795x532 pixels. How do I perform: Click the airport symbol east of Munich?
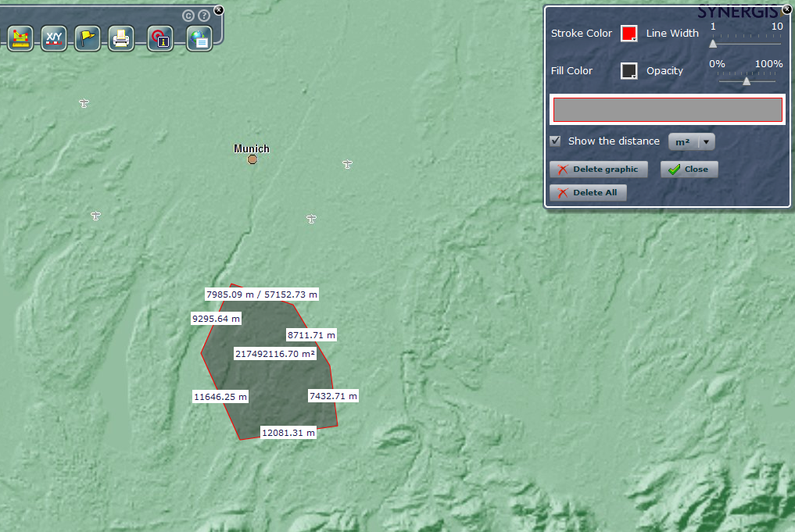348,164
